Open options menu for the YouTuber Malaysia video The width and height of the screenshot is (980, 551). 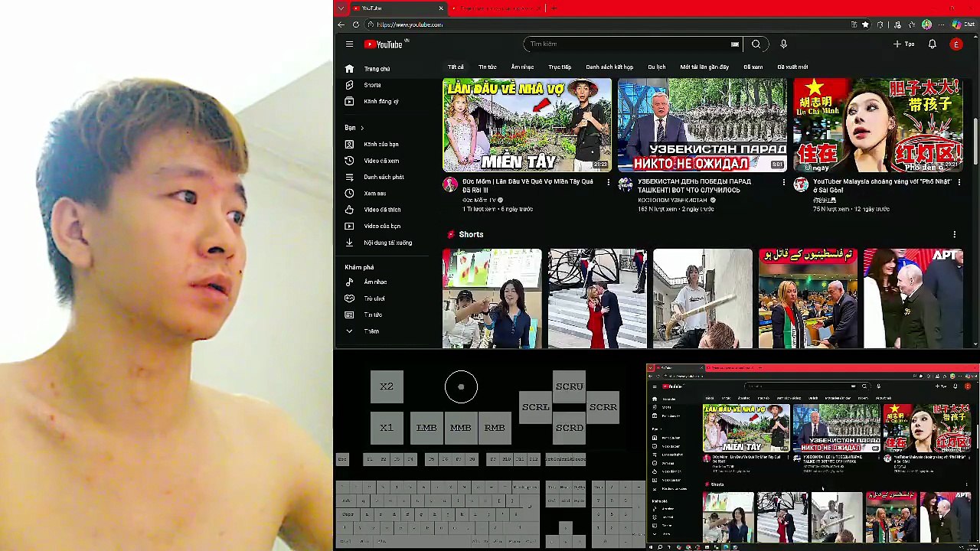(x=959, y=182)
